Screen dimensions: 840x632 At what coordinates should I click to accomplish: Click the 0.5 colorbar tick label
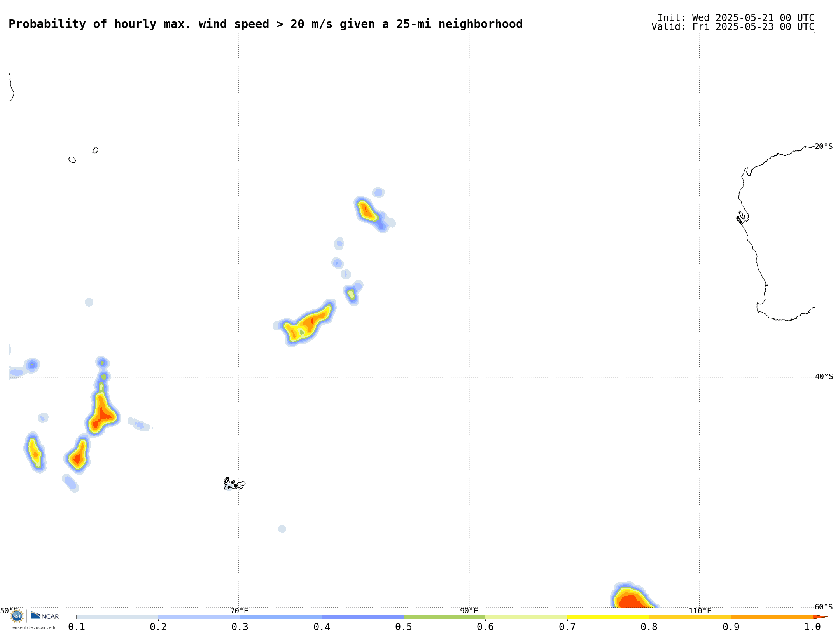[x=404, y=627]
